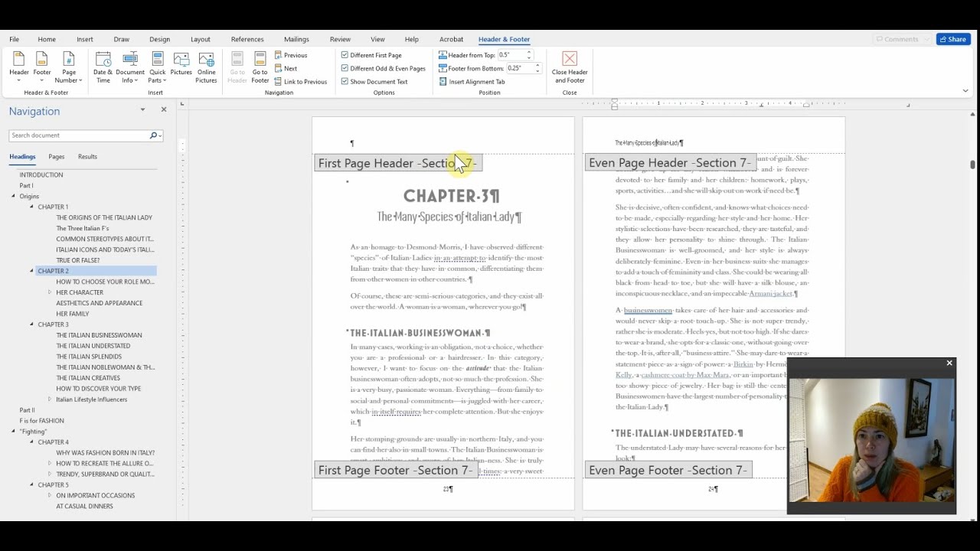Collapse the ribbon with chevron
Image resolution: width=980 pixels, height=551 pixels.
[965, 90]
